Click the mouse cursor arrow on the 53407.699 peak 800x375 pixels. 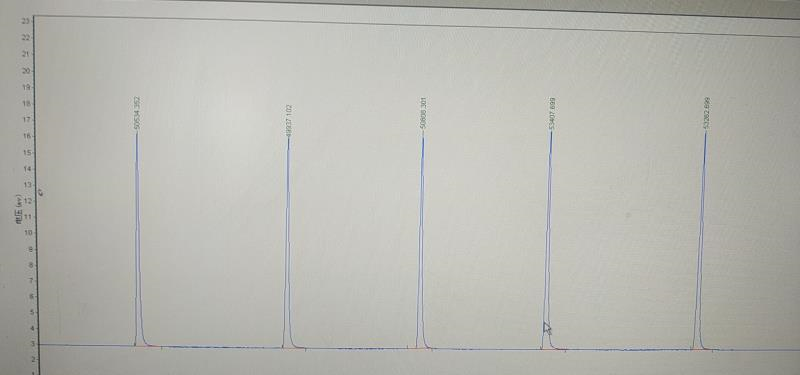(x=547, y=328)
